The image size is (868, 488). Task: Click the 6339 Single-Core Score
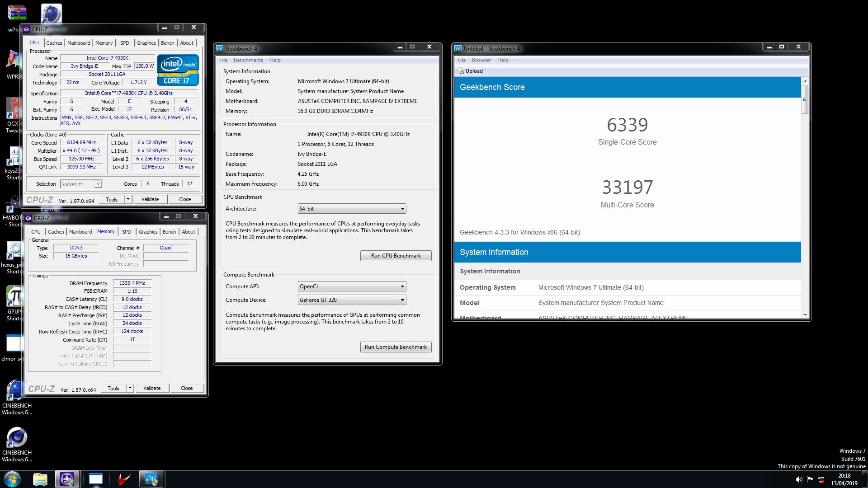(x=627, y=125)
